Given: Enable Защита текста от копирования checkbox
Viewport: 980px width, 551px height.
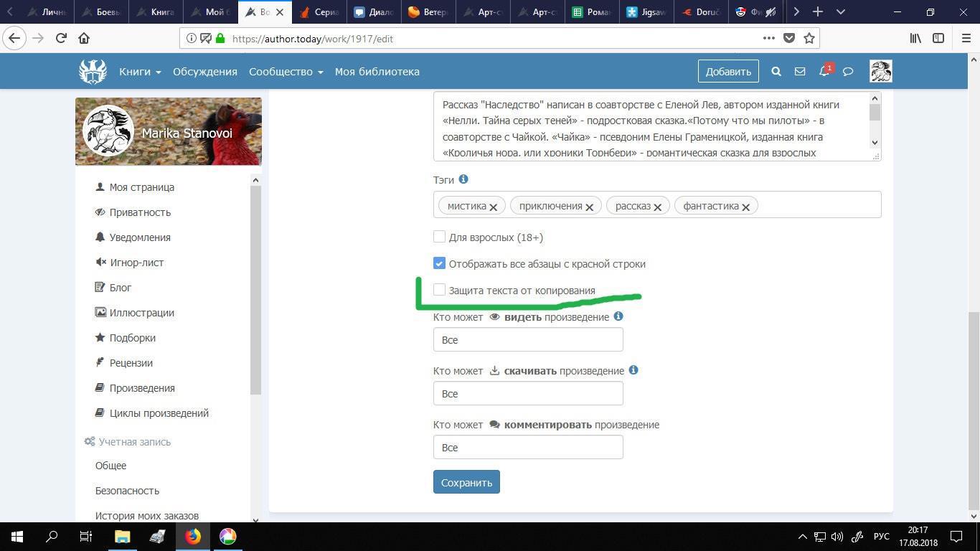Looking at the screenshot, I should coord(440,290).
